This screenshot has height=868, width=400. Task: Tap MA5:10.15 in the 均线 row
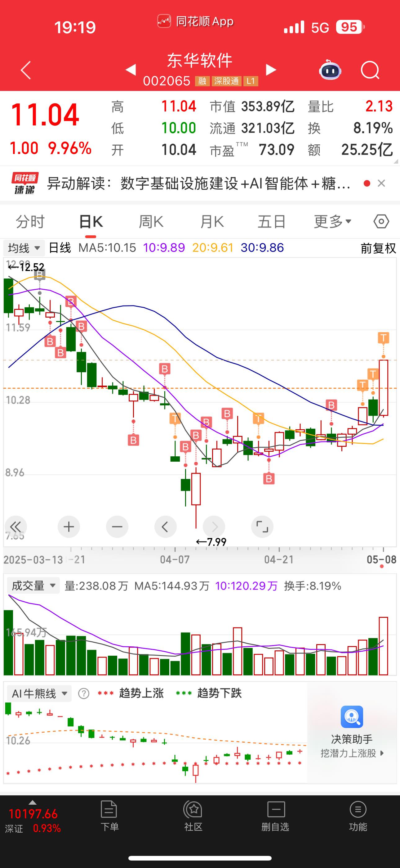click(107, 248)
